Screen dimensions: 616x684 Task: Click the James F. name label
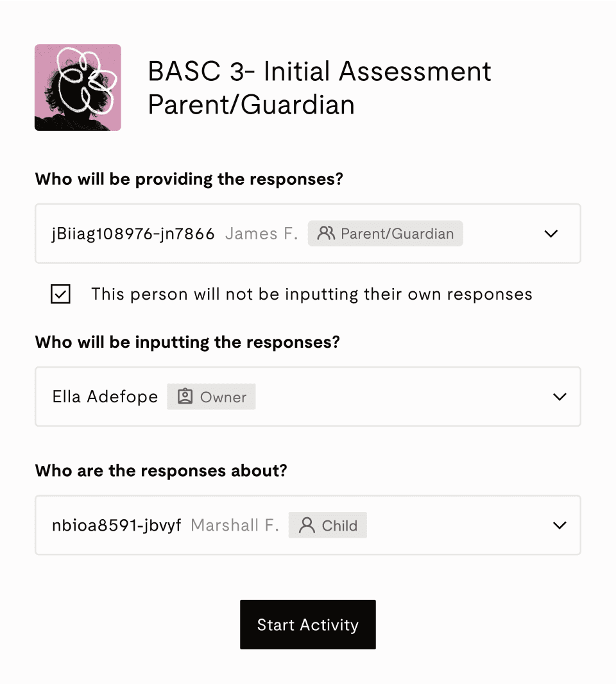(x=261, y=234)
